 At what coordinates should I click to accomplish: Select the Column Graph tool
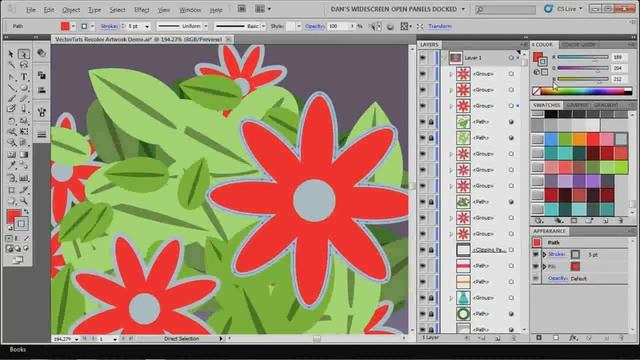click(x=24, y=178)
